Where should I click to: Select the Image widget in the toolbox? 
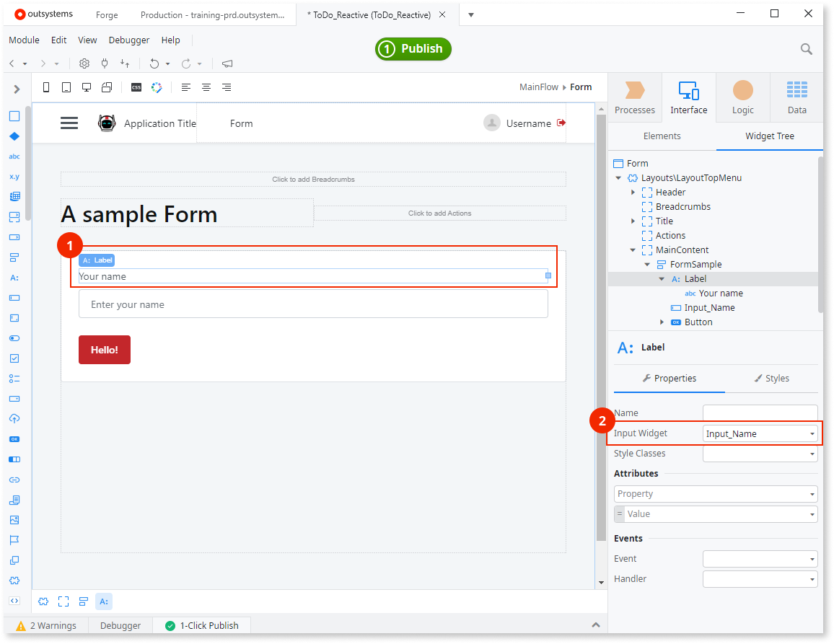coord(14,520)
